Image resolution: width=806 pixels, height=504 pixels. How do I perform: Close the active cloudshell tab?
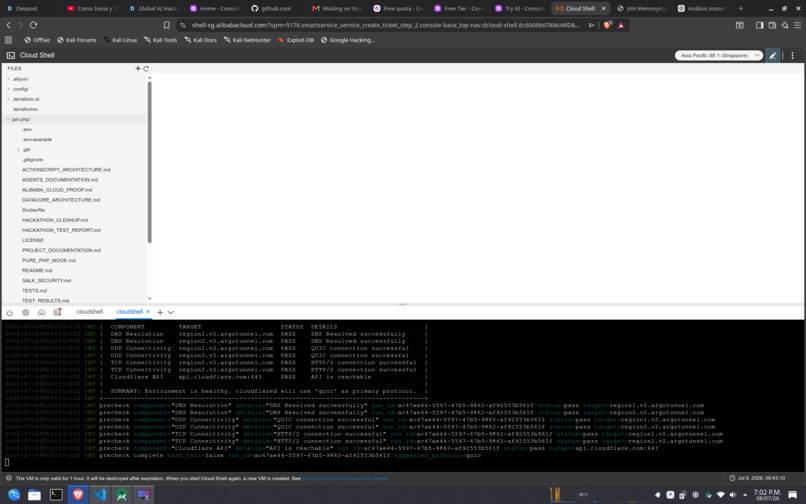click(x=148, y=312)
